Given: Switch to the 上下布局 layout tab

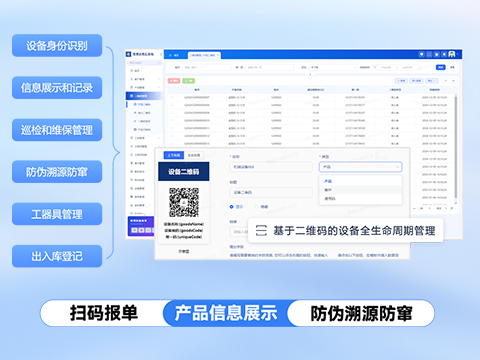Looking at the screenshot, I should pos(174,155).
